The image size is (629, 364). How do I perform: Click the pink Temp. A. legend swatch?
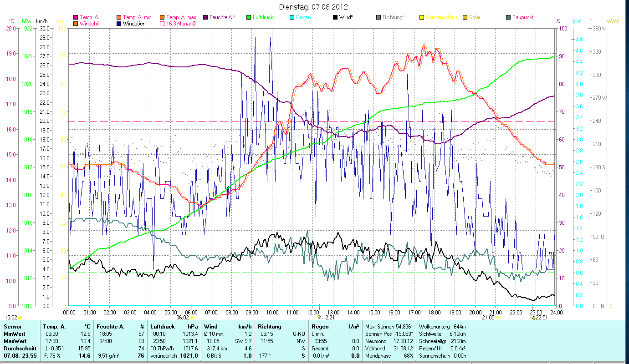point(76,18)
